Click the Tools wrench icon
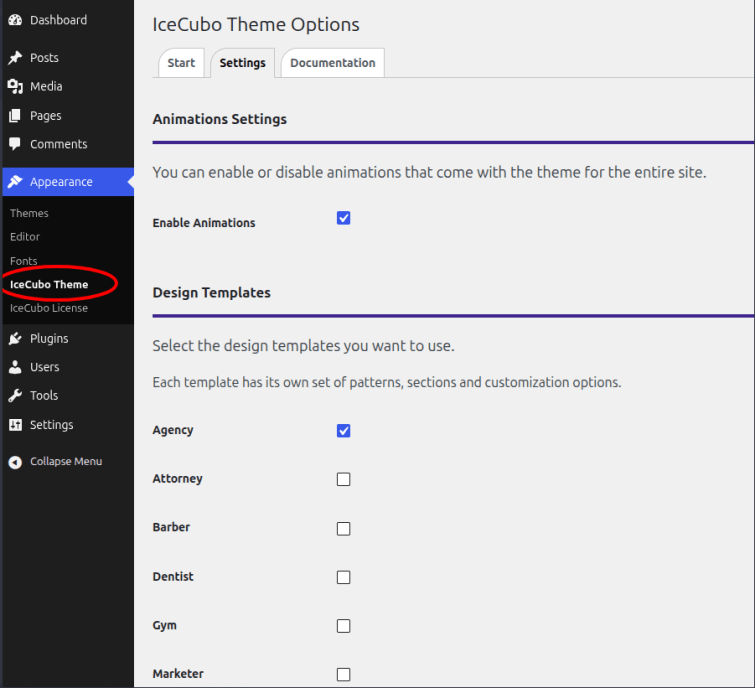This screenshot has height=688, width=755. tap(15, 395)
